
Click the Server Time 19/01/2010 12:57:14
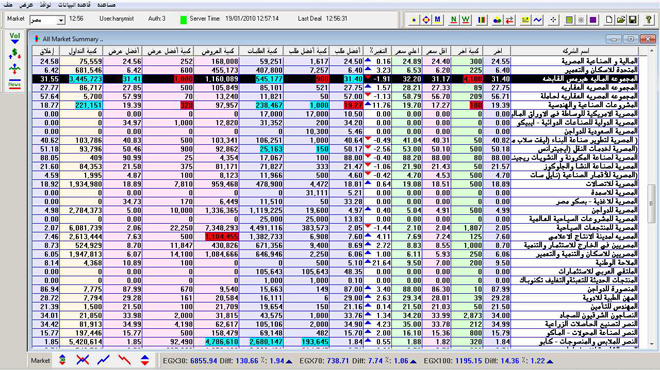(252, 19)
